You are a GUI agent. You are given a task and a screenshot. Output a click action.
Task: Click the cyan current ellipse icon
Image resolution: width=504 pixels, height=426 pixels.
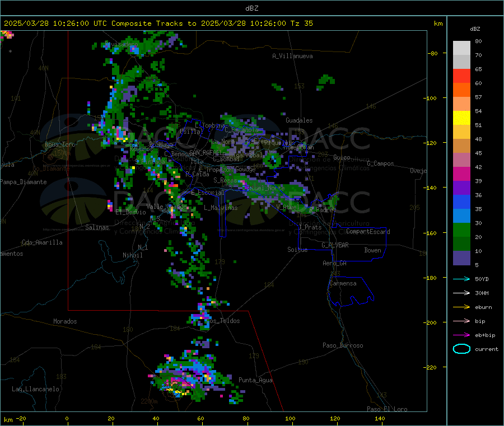461,349
